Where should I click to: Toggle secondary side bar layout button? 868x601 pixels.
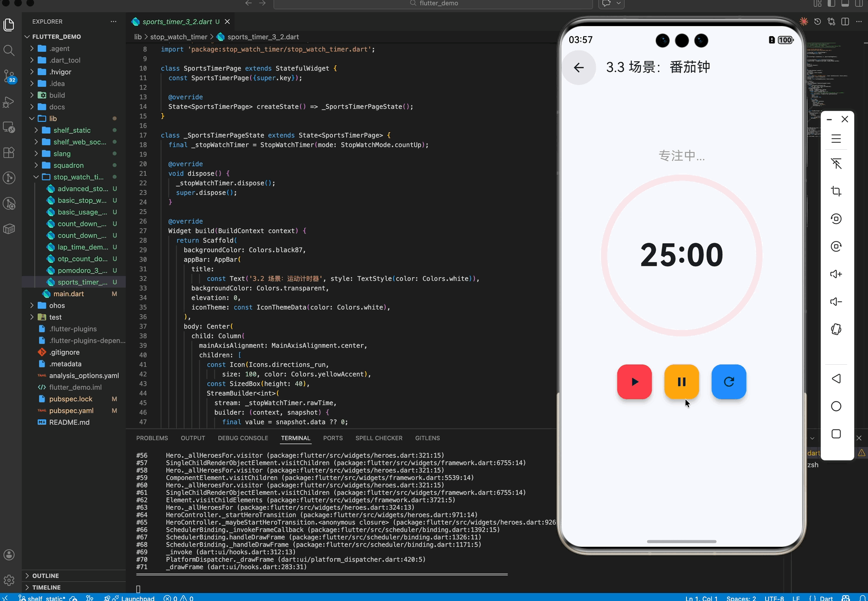pos(859,3)
